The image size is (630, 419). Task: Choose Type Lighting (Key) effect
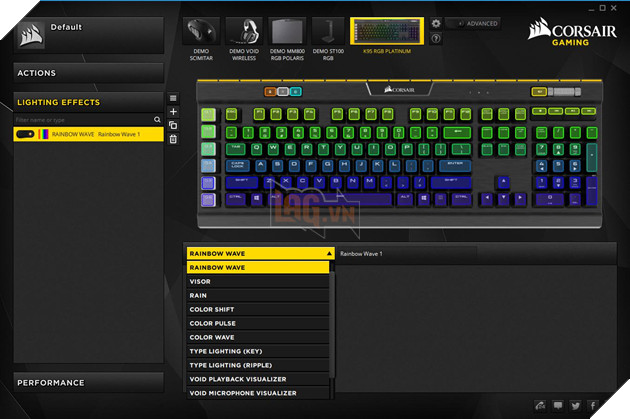[x=258, y=351]
